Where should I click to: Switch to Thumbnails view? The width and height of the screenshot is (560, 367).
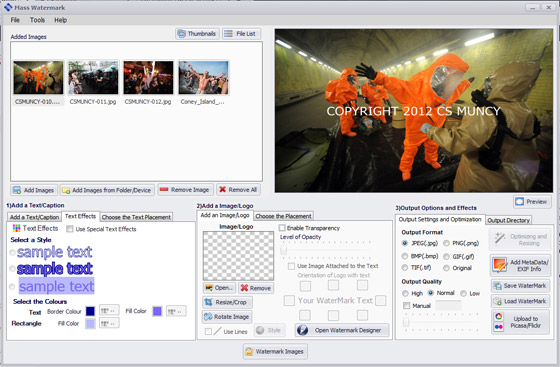coord(197,34)
